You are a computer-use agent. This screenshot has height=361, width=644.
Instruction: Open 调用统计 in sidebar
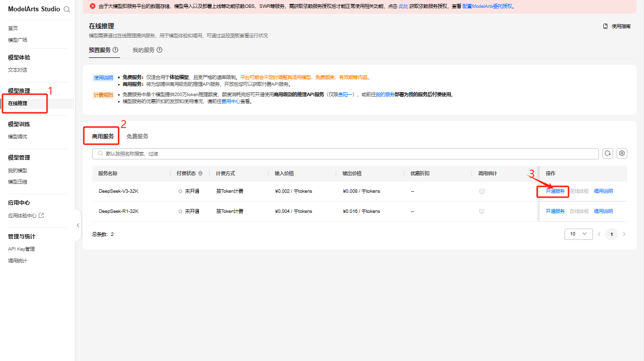click(18, 261)
